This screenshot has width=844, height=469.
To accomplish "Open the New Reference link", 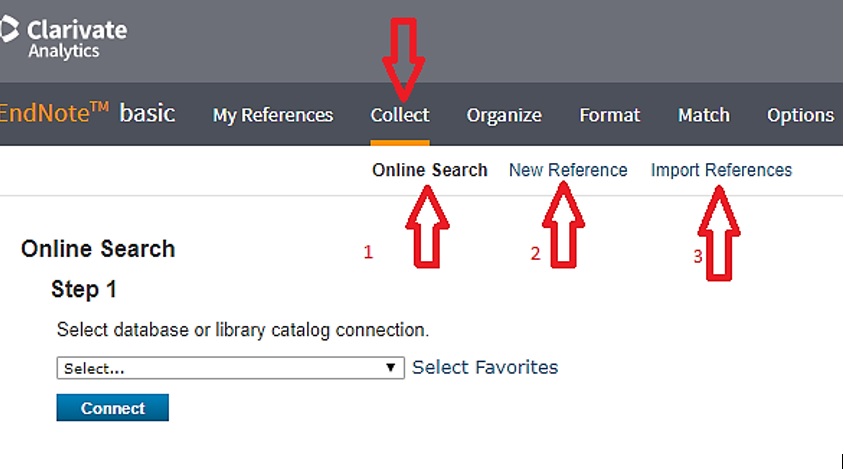I will (x=568, y=170).
